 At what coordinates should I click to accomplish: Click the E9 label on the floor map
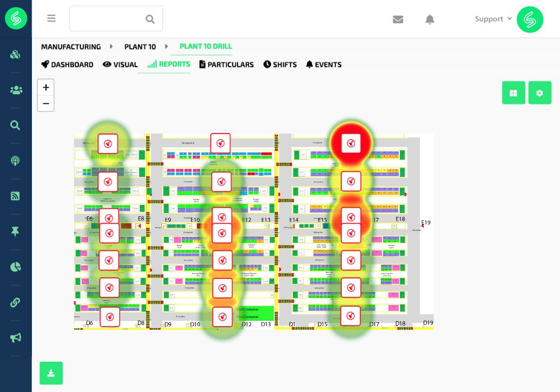tap(168, 220)
